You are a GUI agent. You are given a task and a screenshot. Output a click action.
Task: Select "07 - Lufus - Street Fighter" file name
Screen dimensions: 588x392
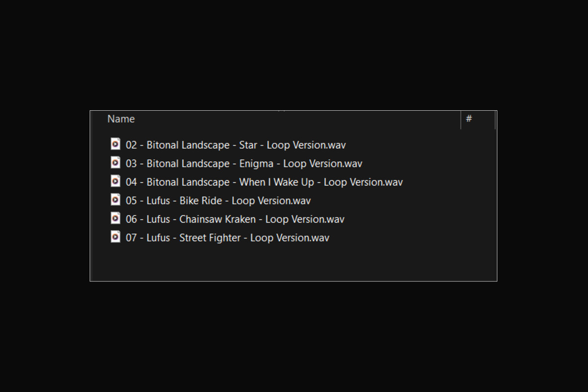click(227, 238)
